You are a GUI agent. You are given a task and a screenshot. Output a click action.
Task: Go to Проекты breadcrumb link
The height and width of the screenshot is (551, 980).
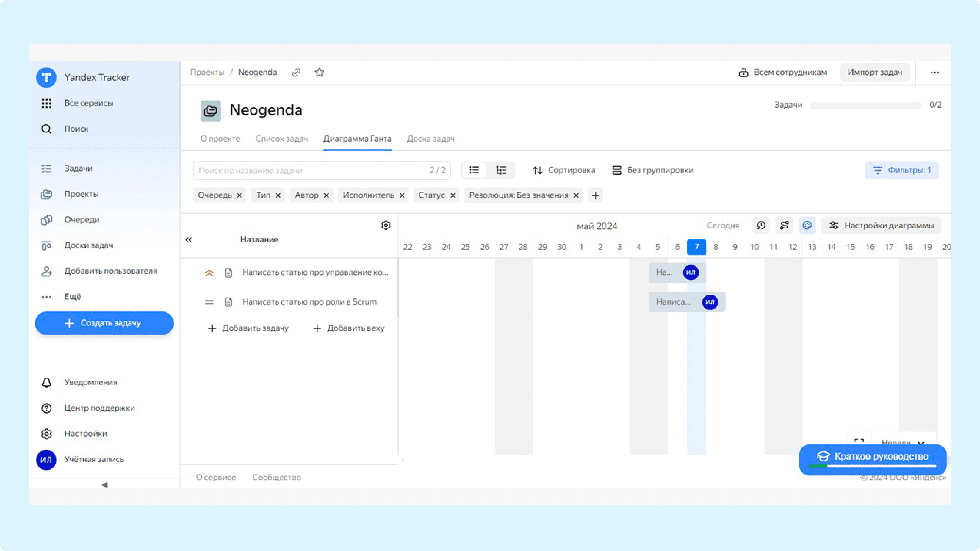click(x=207, y=72)
